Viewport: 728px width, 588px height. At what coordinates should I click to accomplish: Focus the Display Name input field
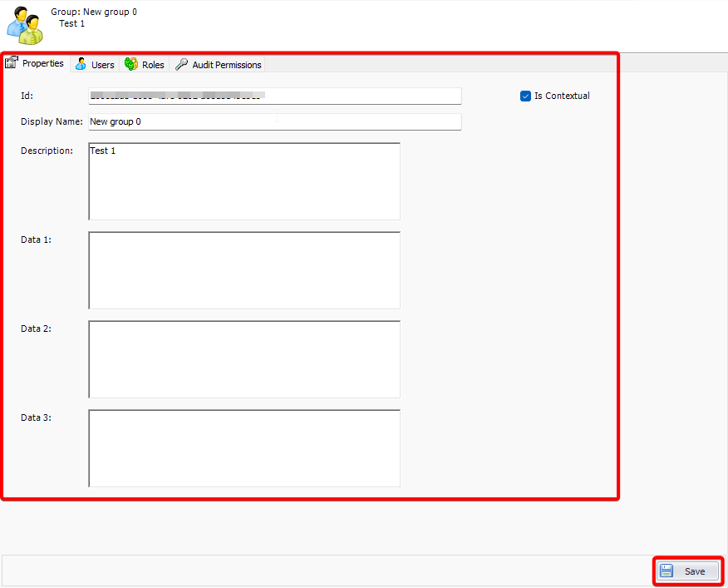(274, 121)
